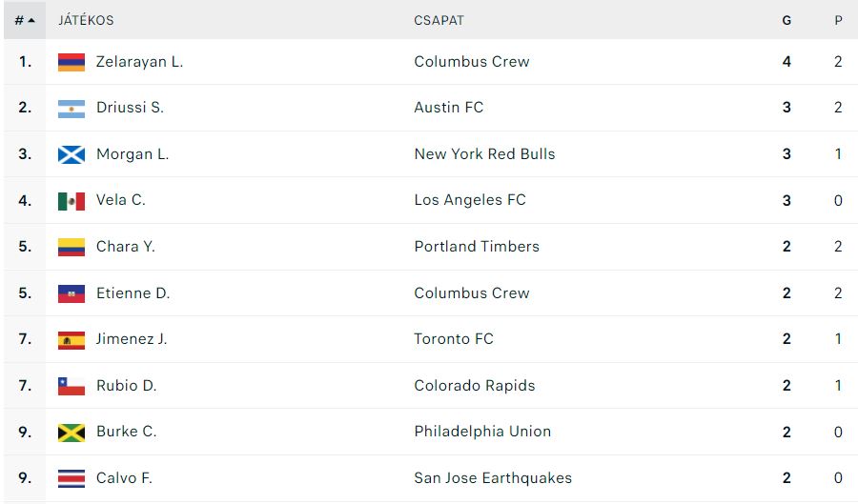Click the Argentina flag beside Driussi S.
The height and width of the screenshot is (504, 858).
(x=71, y=109)
